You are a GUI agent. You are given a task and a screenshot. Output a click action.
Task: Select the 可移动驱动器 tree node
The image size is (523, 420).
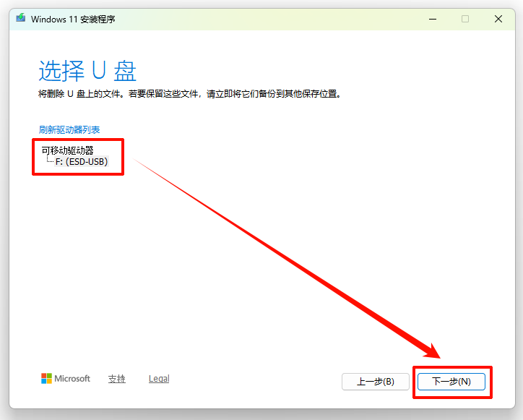[67, 150]
